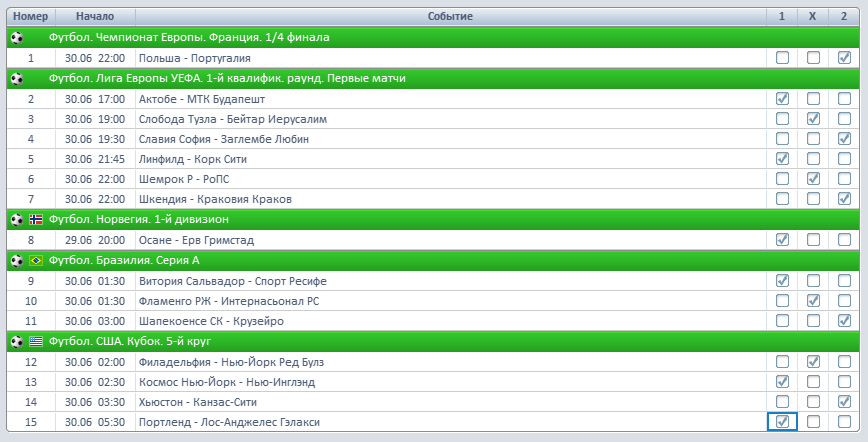Viewport: 868px width, 442px height.
Task: Click the USA flag icon
Action: pyautogui.click(x=36, y=341)
